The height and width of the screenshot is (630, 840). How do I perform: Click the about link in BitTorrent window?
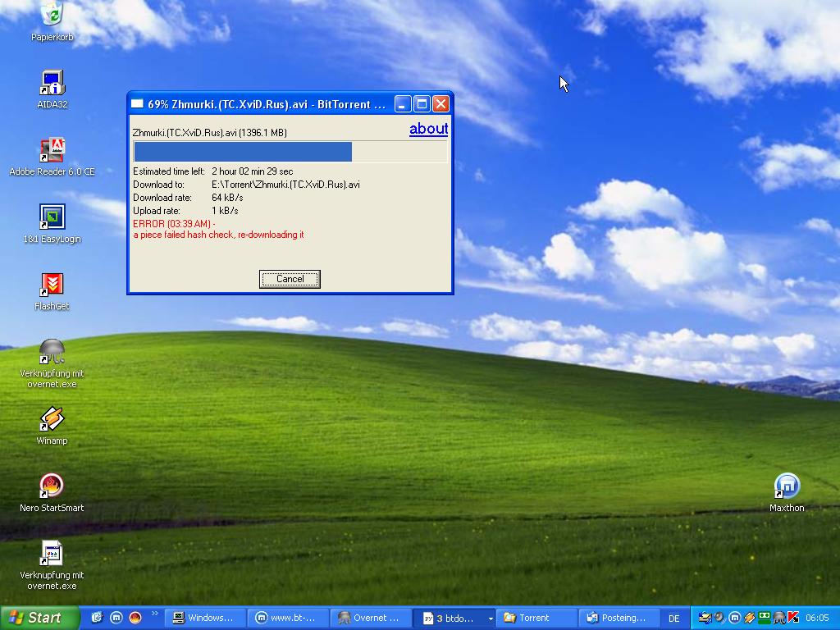click(428, 129)
